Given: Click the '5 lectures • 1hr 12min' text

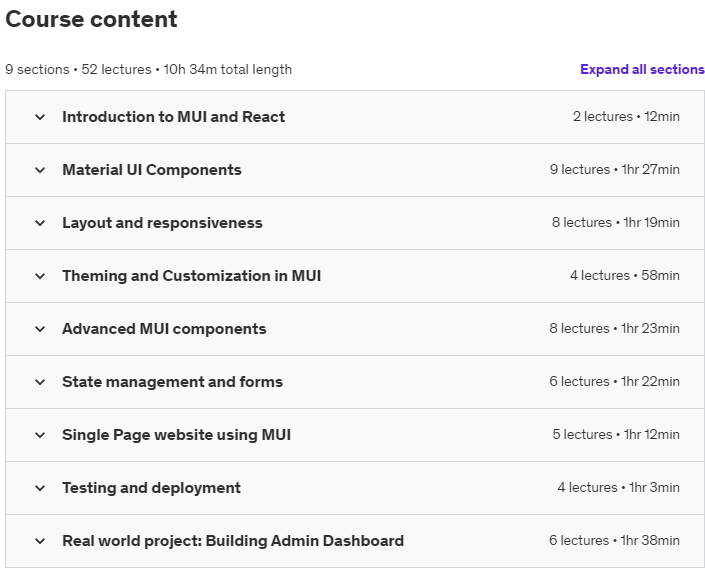Looking at the screenshot, I should coord(616,435).
